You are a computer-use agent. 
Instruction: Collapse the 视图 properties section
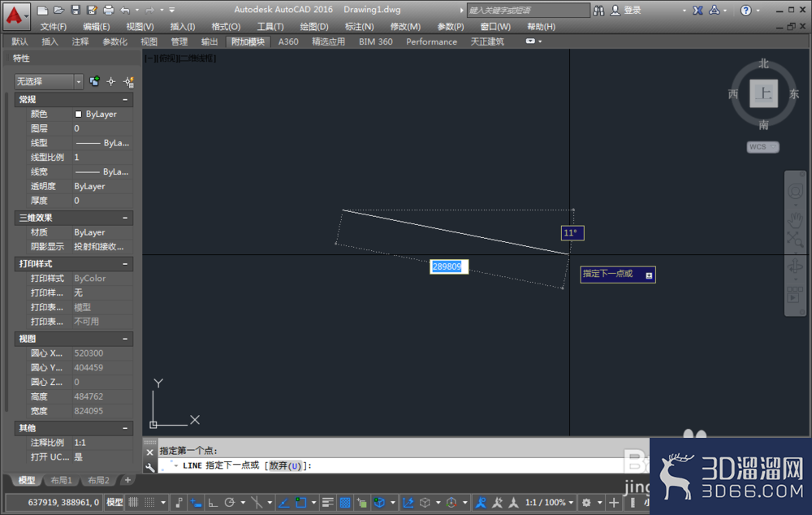point(125,339)
